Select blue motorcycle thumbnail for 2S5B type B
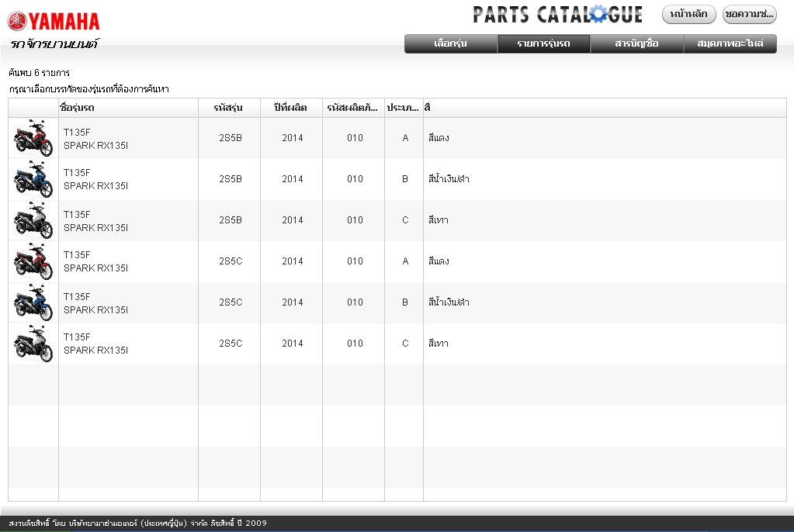Screen dimensions: 794x532 tap(33, 179)
